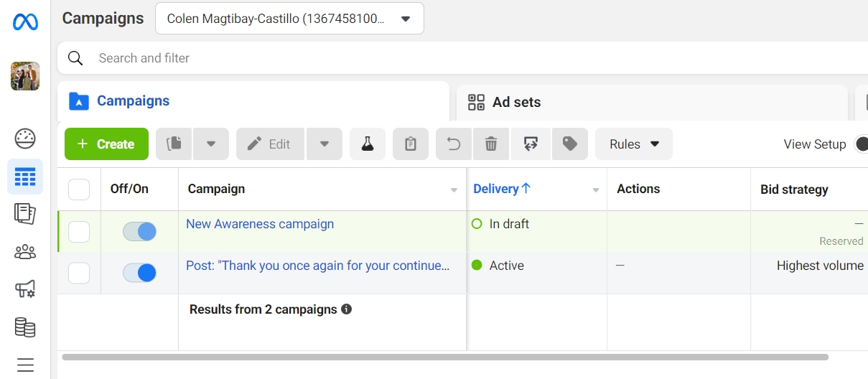Open Audiences icon in the sidebar
Viewport: 868px width, 379px height.
25,251
